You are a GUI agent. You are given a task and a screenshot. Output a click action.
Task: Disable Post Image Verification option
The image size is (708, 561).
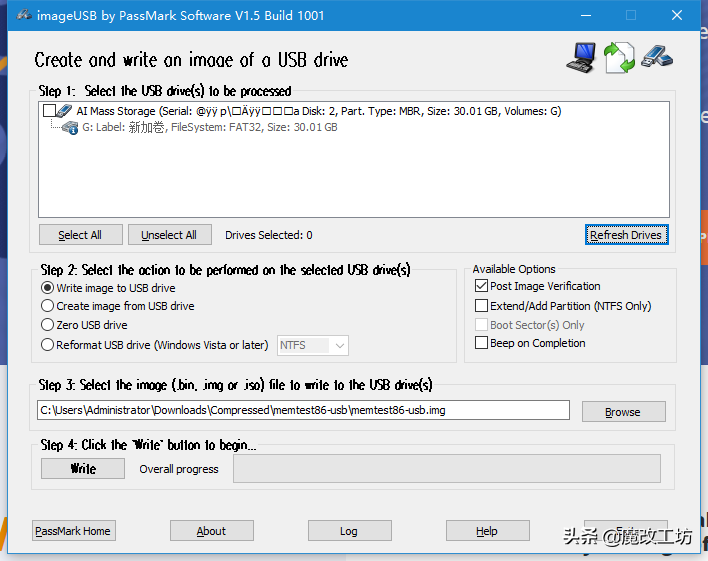[x=481, y=286]
